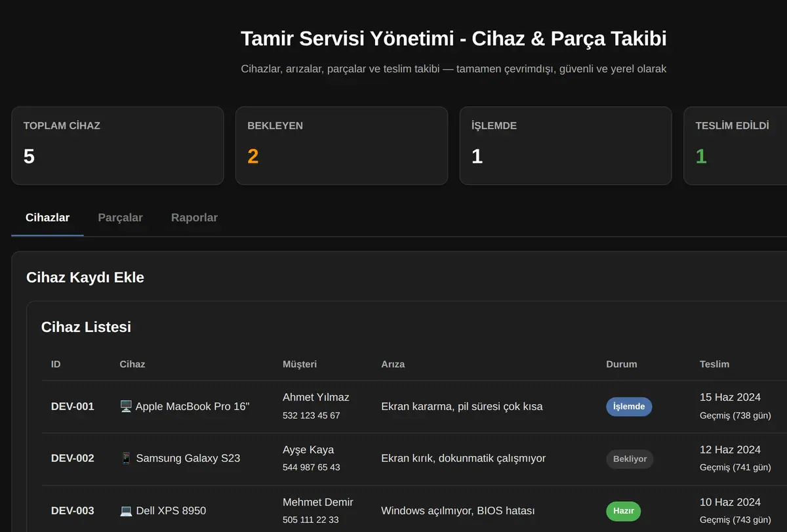Select the DEV-001 ID cell
Image resolution: width=787 pixels, height=532 pixels.
[73, 407]
